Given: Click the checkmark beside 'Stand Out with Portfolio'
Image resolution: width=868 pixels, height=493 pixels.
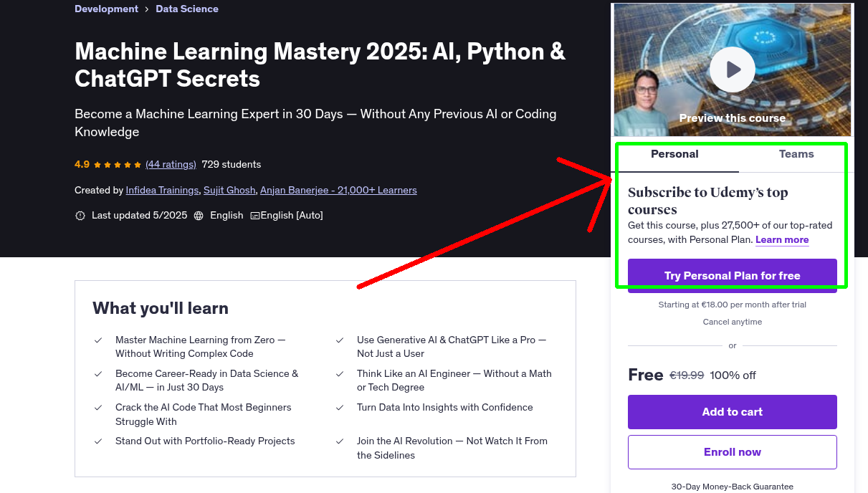Looking at the screenshot, I should [98, 441].
